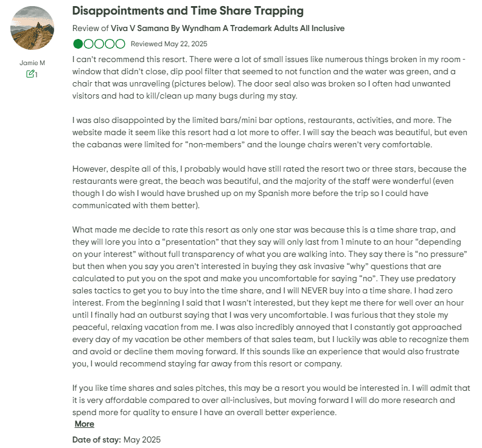Screen dimensions: 482x448
Task: Click the paragraph starting "I can't recommend this resort"
Action: (x=268, y=78)
